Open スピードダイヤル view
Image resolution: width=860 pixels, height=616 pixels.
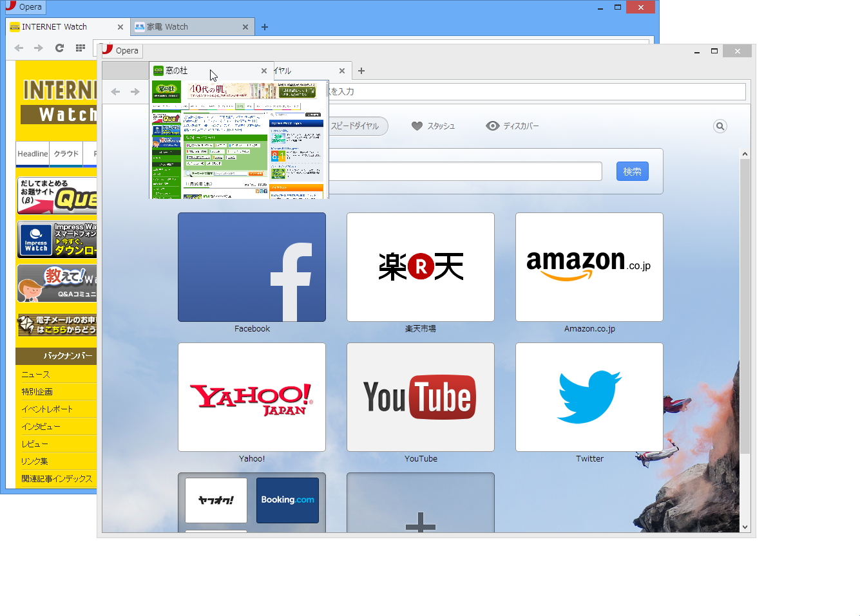355,126
